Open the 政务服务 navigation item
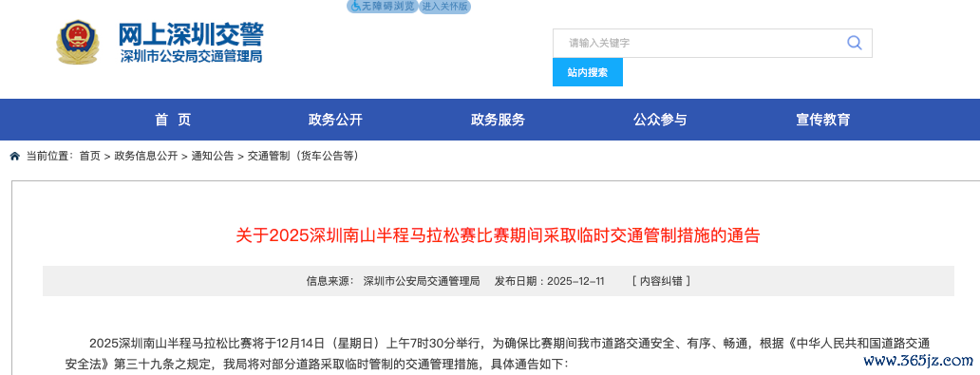The image size is (980, 375). point(499,120)
